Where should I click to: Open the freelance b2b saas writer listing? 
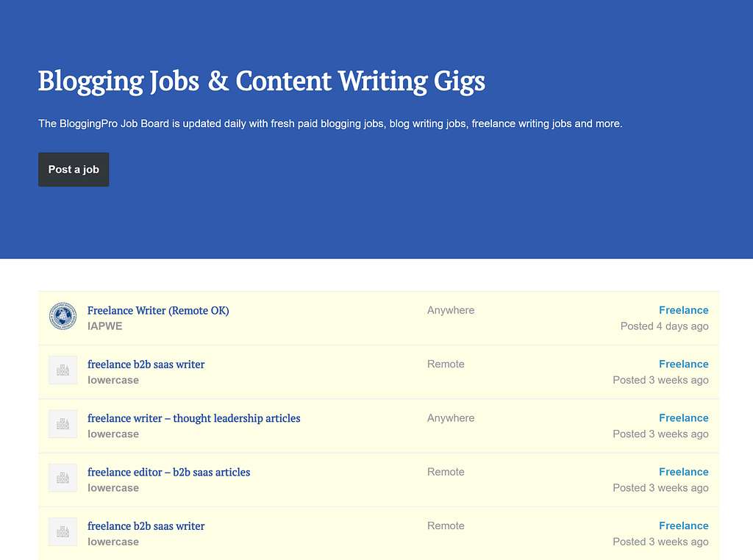point(146,365)
